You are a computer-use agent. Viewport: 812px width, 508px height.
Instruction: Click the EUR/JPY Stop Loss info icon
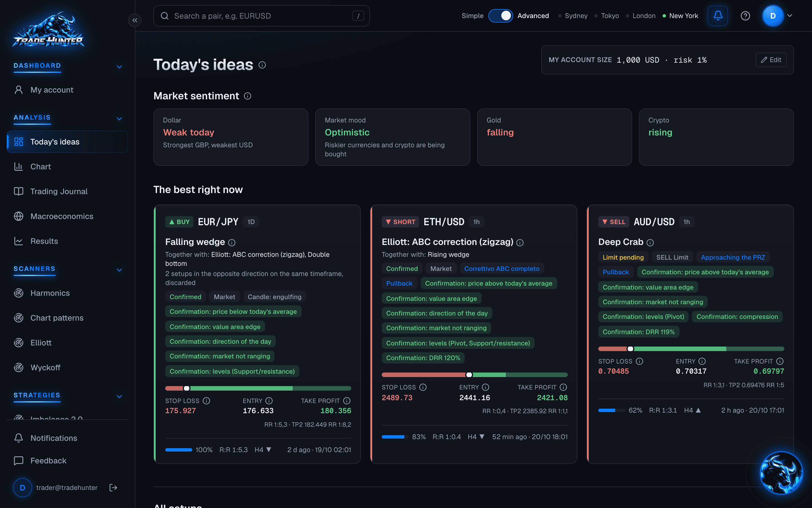[x=207, y=401]
